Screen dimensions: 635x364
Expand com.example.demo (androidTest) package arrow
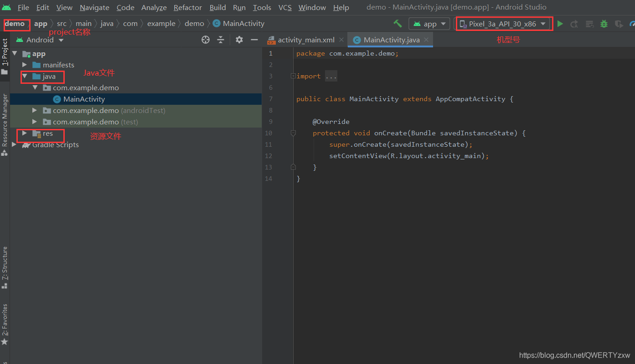(35, 111)
